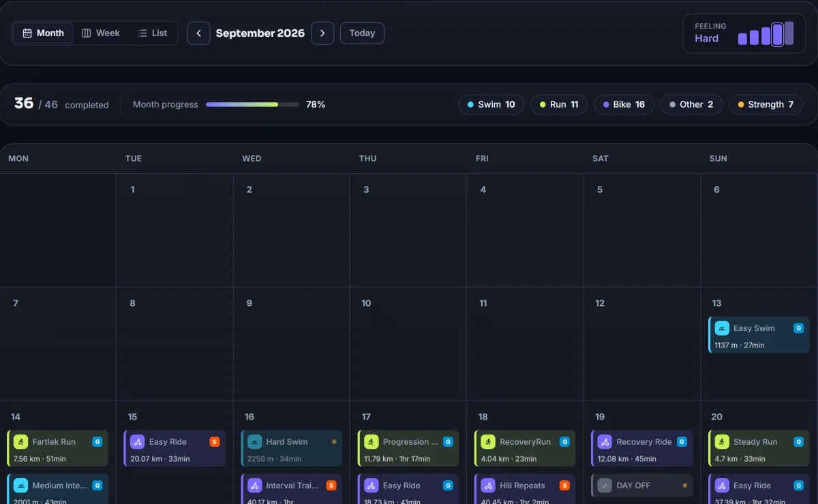Viewport: 818px width, 504px height.
Task: Click the September 2026 month title
Action: [x=260, y=33]
